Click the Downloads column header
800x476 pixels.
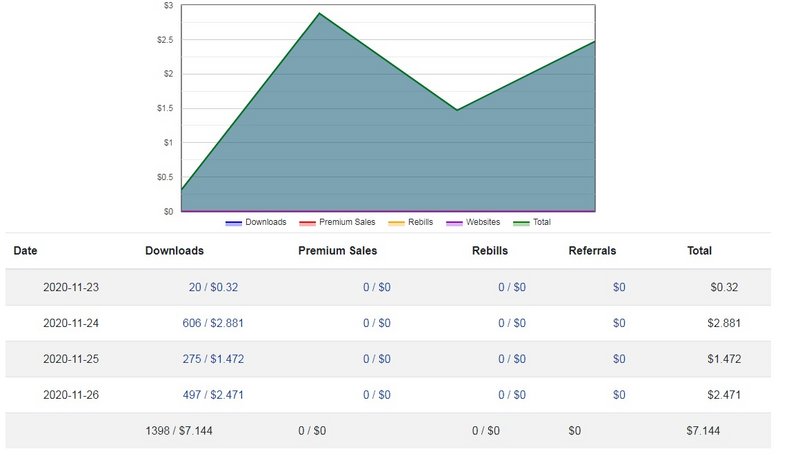[174, 251]
